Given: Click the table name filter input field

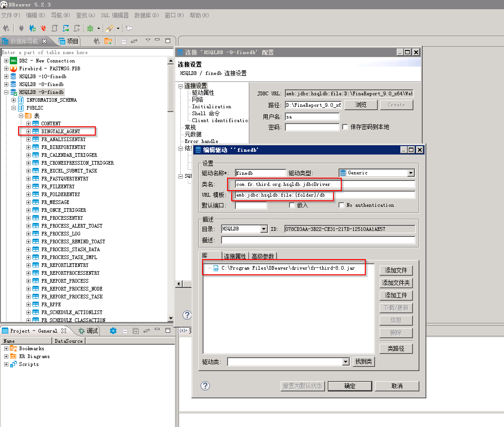Looking at the screenshot, I should [x=87, y=52].
